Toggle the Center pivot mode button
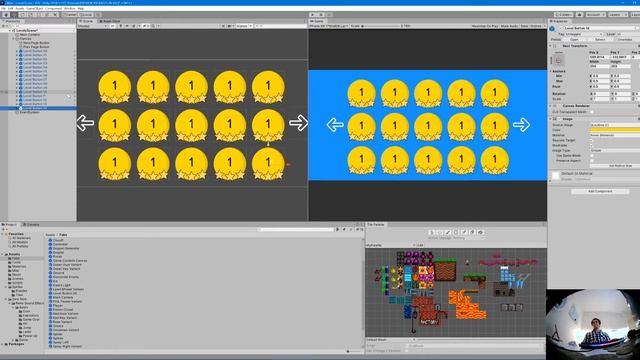 click(69, 15)
